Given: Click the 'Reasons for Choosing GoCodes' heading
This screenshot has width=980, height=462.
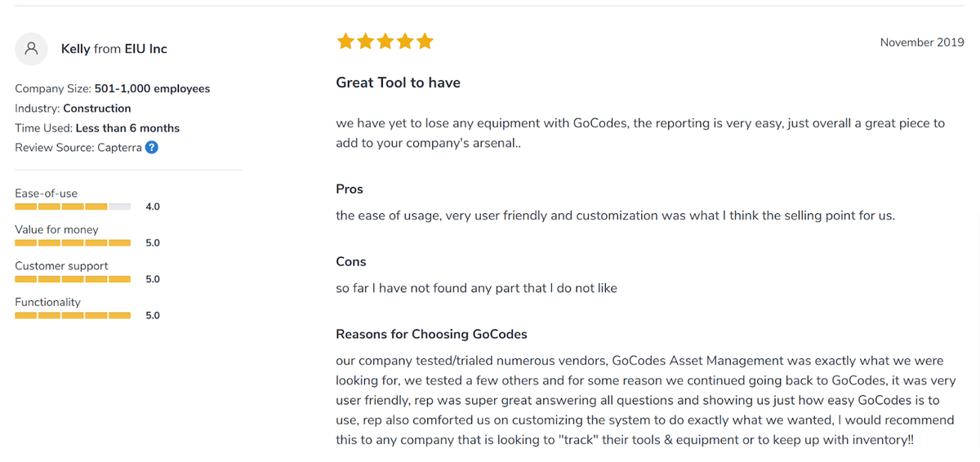Looking at the screenshot, I should (431, 334).
